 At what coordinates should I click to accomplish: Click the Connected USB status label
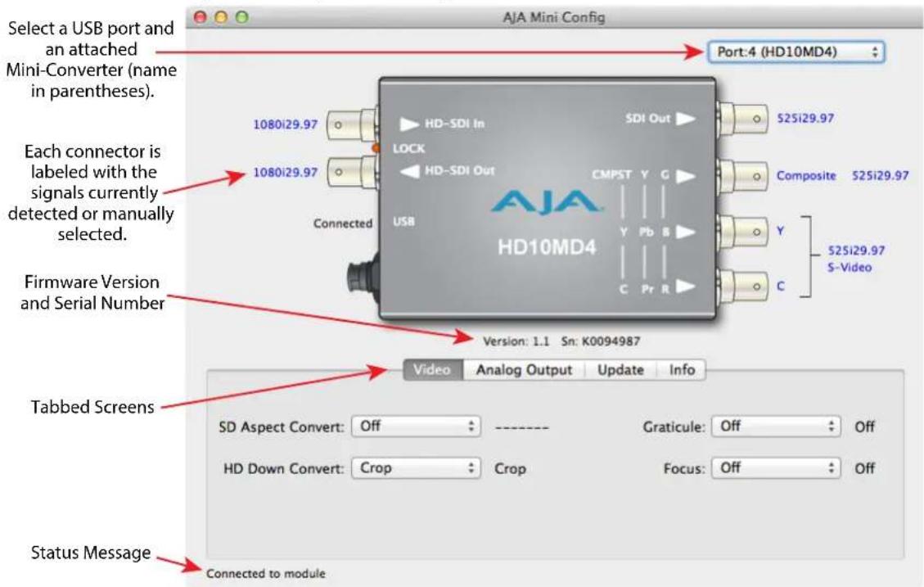(x=343, y=224)
